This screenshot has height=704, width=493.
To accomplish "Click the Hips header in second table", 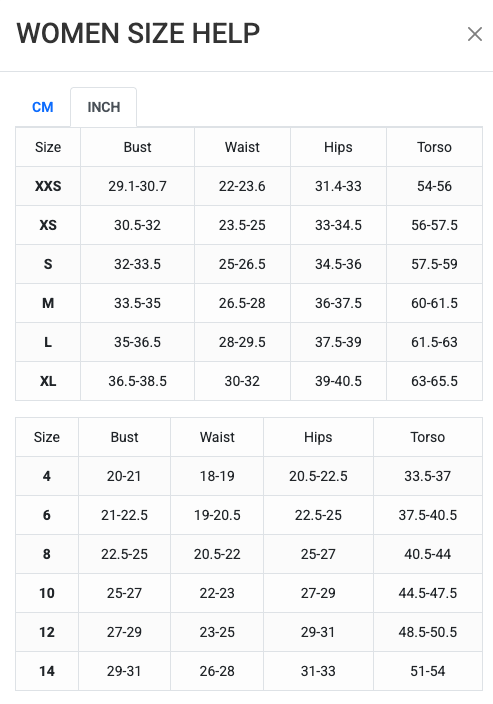I will (x=318, y=437).
